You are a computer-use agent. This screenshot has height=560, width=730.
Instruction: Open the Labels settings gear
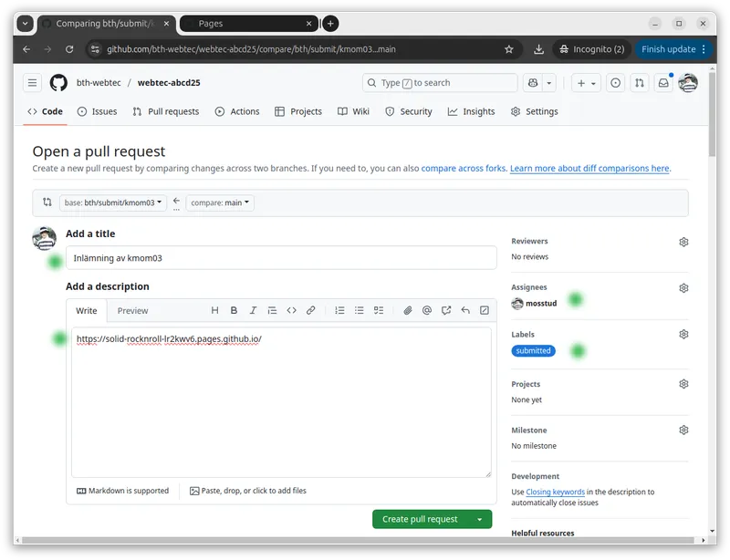tap(683, 334)
